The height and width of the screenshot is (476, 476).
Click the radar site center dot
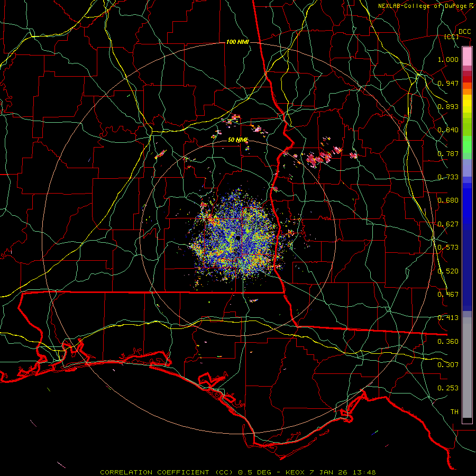point(237,238)
